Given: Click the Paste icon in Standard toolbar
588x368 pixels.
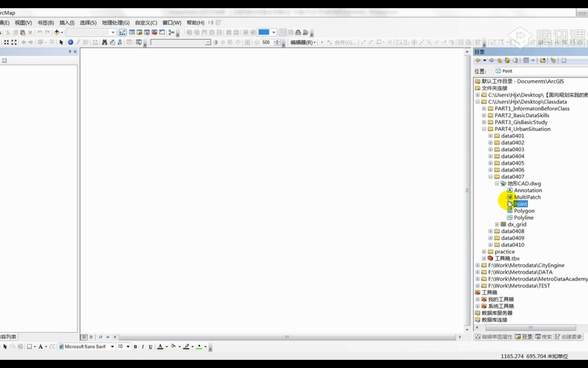Looking at the screenshot, I should coord(23,32).
